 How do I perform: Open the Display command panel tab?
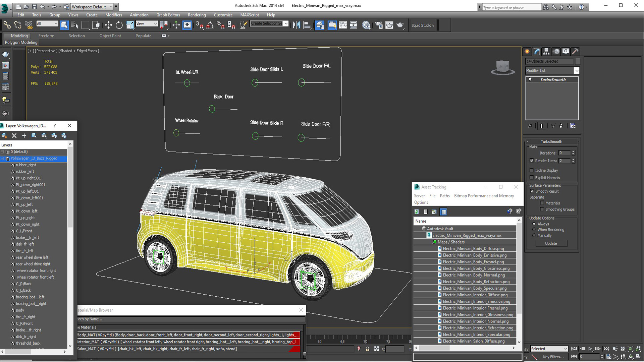point(566,51)
